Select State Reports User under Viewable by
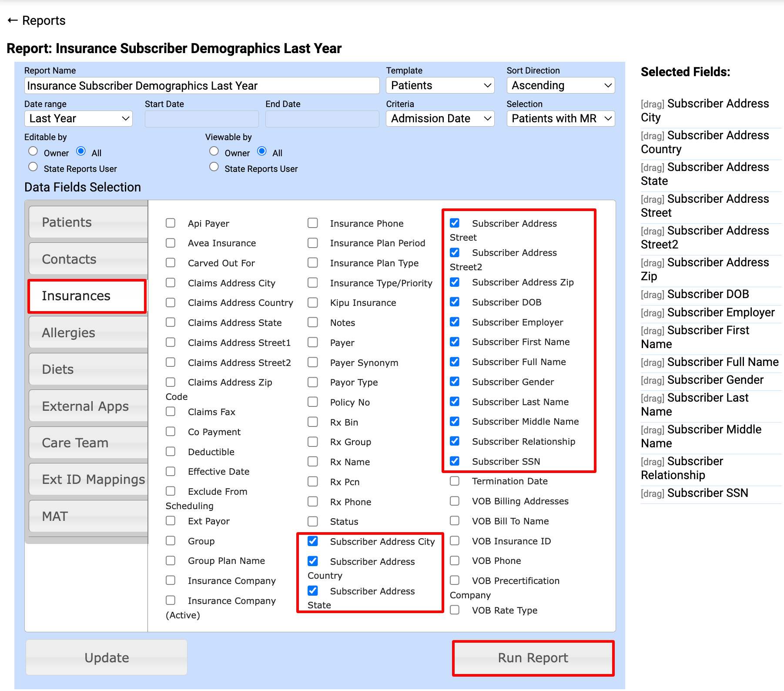 [214, 167]
